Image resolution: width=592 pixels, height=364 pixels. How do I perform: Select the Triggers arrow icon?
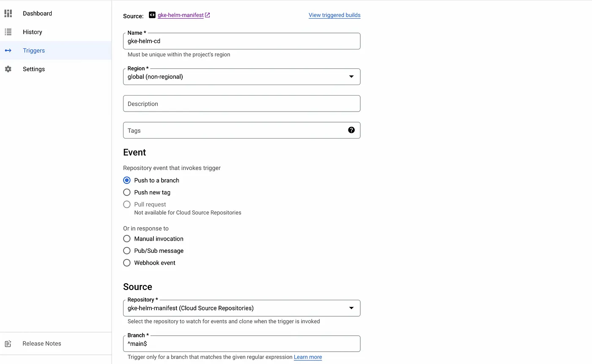pyautogui.click(x=8, y=50)
